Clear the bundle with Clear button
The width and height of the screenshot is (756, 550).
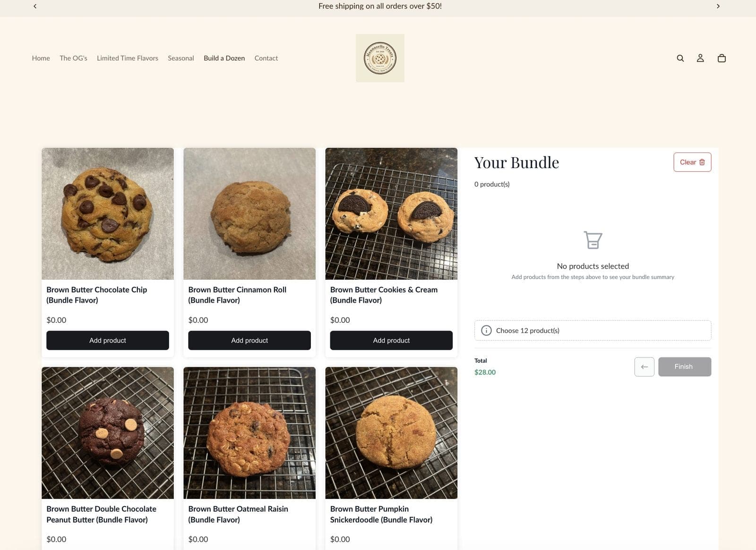point(692,162)
